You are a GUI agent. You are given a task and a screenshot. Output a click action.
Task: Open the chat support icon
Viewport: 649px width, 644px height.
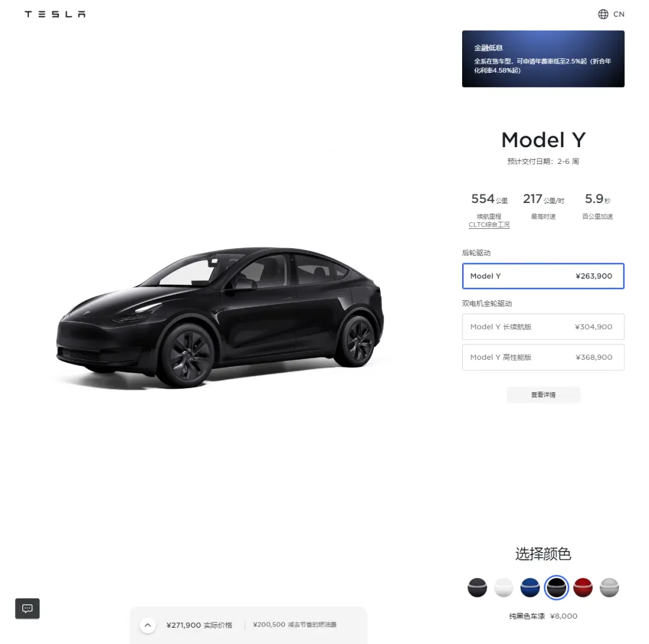27,608
